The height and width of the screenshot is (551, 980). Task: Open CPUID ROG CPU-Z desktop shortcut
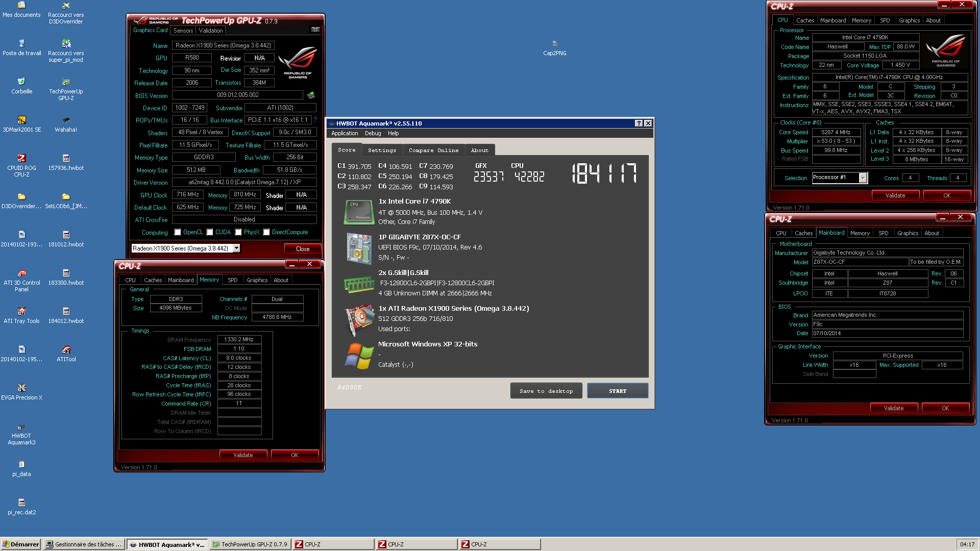point(21,166)
